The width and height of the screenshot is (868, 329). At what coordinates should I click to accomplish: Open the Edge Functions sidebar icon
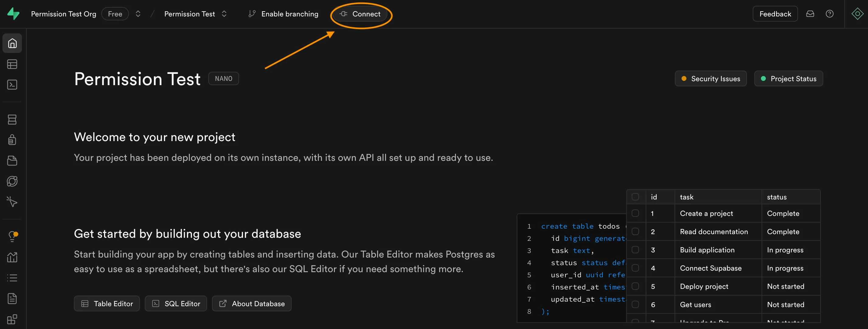coord(12,181)
